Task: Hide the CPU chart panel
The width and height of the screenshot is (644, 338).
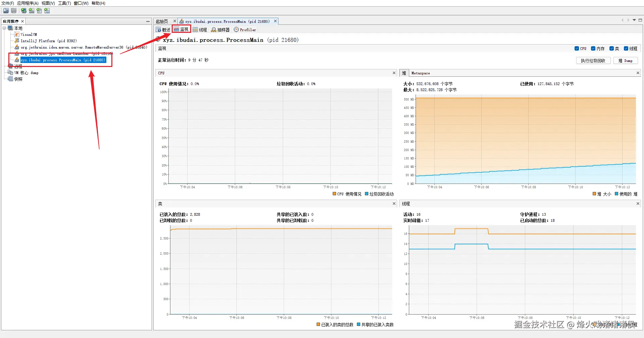Action: tap(394, 73)
